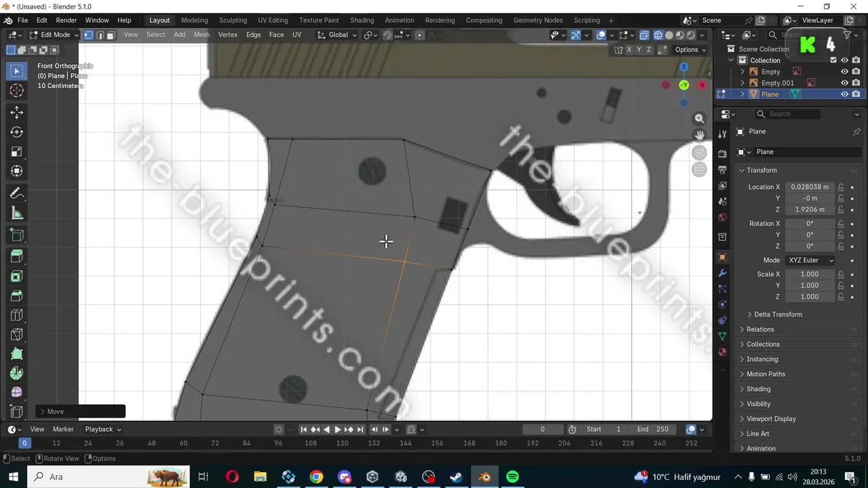Uncheck the Collection exclude checkbox
The height and width of the screenshot is (488, 868).
(833, 60)
